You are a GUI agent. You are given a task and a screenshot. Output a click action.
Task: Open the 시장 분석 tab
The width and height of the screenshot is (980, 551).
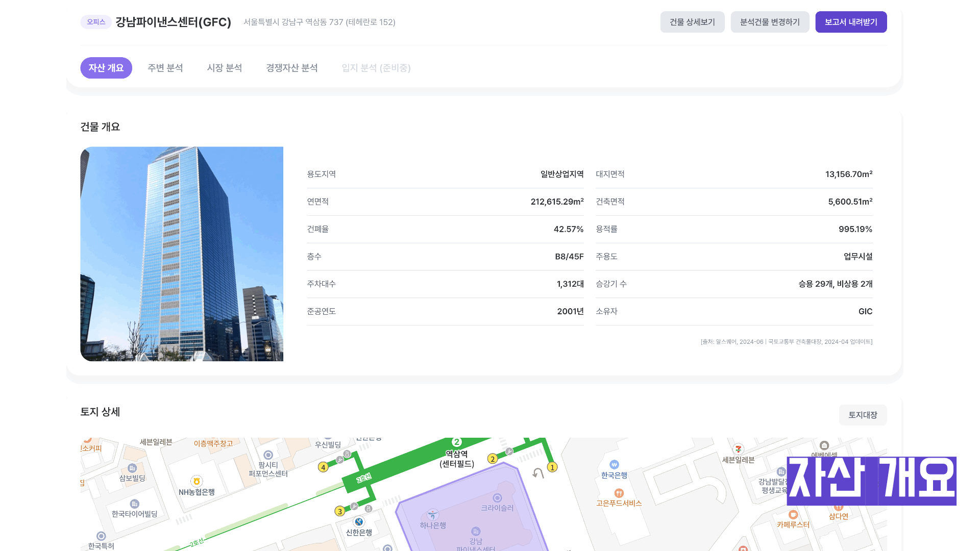tap(225, 68)
